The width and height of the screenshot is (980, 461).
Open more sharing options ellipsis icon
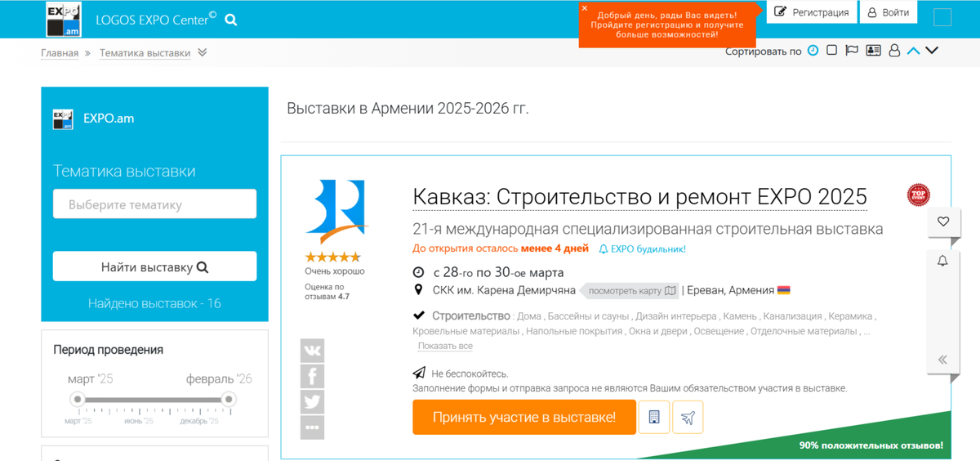tap(312, 427)
